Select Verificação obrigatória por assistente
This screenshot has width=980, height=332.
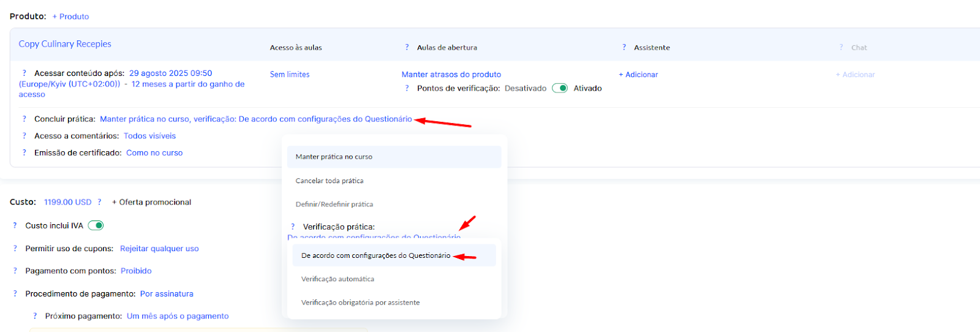[360, 303]
